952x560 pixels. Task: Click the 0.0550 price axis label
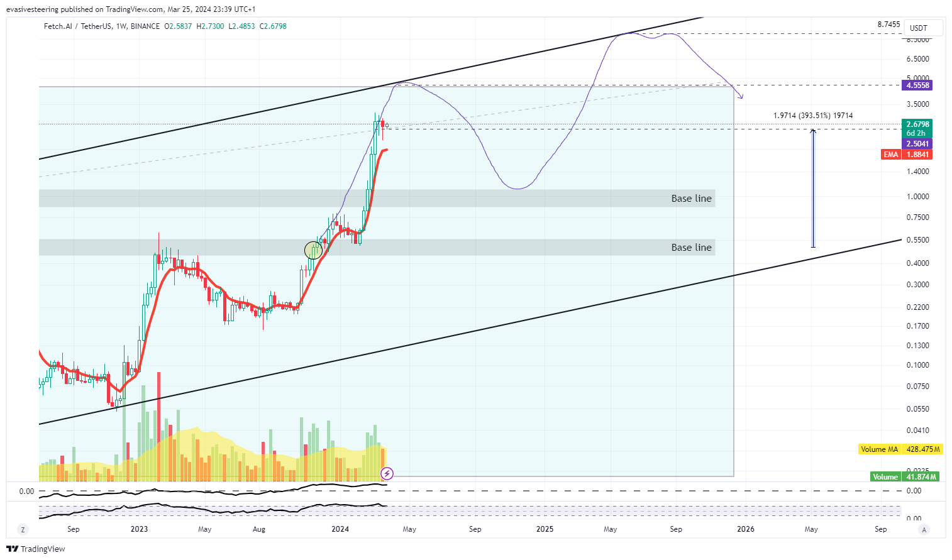pos(917,409)
